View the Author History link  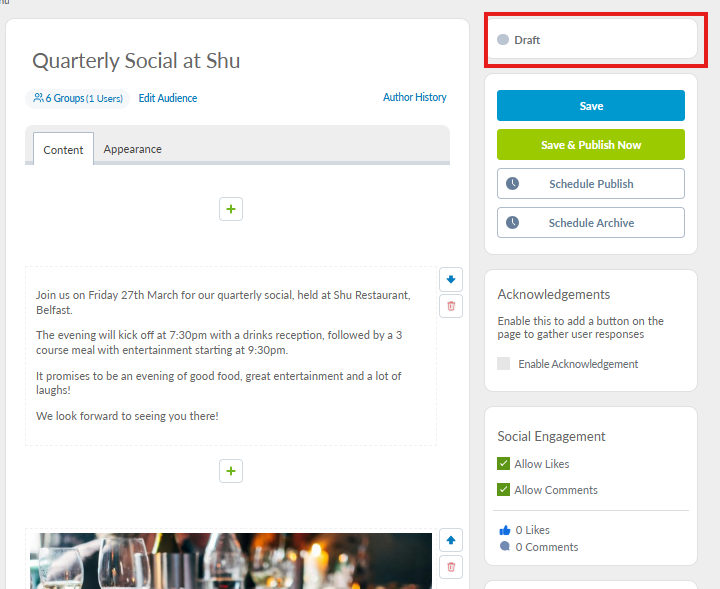point(414,97)
